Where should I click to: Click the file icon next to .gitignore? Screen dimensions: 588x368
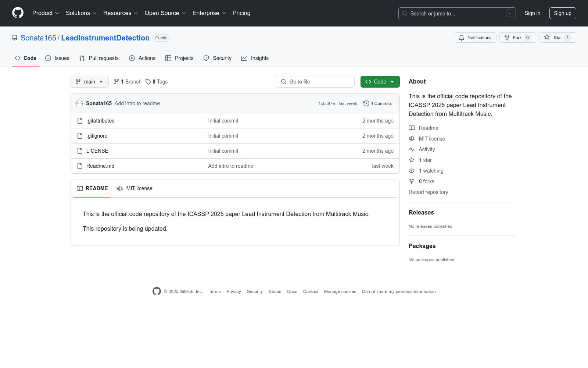pos(80,136)
